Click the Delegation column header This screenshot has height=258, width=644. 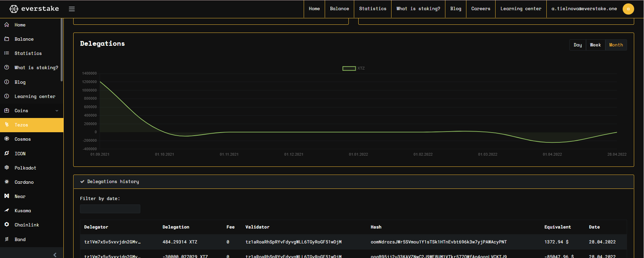pyautogui.click(x=176, y=227)
